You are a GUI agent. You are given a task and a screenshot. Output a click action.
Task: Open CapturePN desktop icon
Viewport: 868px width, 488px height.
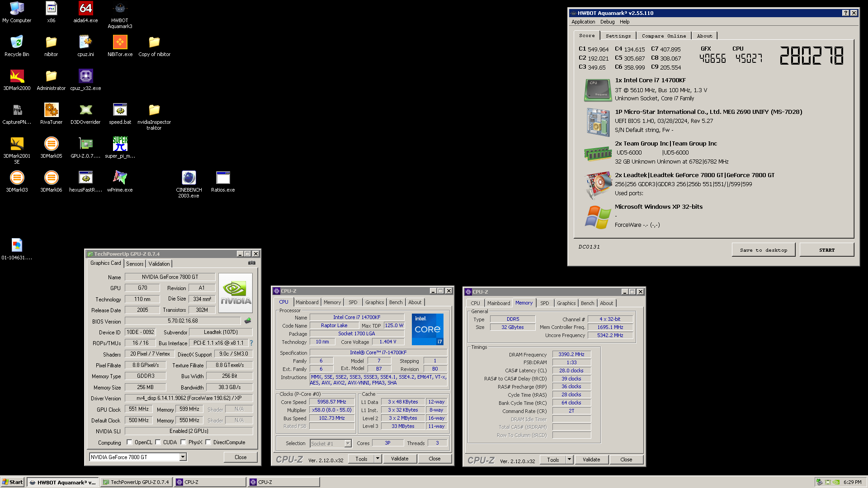pyautogui.click(x=17, y=114)
